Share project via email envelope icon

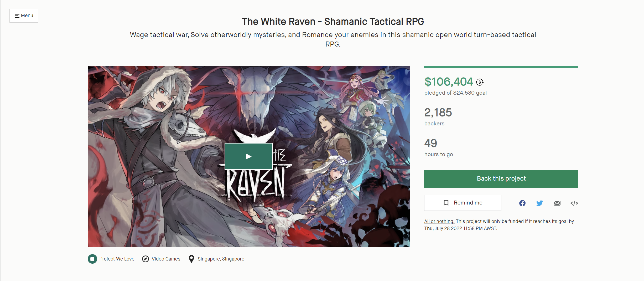pos(557,203)
